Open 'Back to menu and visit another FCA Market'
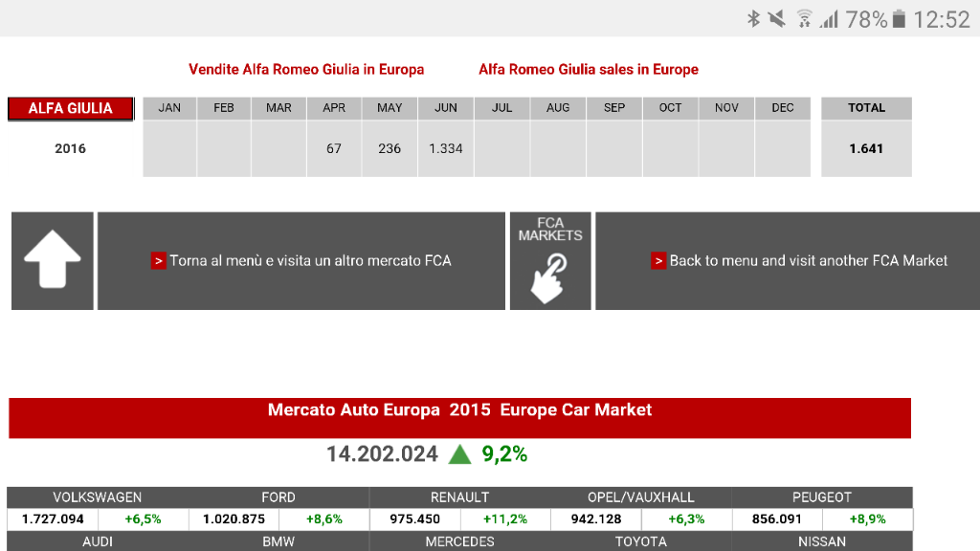 (x=808, y=260)
